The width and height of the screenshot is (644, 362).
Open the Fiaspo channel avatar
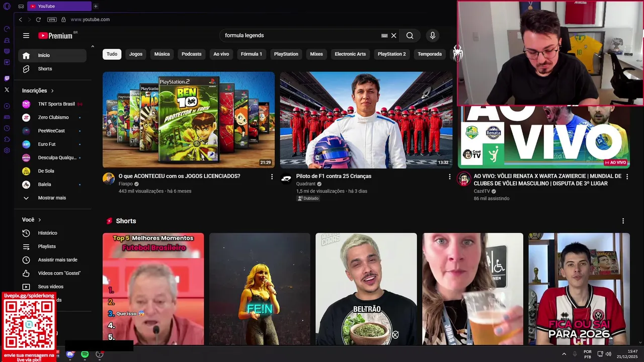(109, 178)
